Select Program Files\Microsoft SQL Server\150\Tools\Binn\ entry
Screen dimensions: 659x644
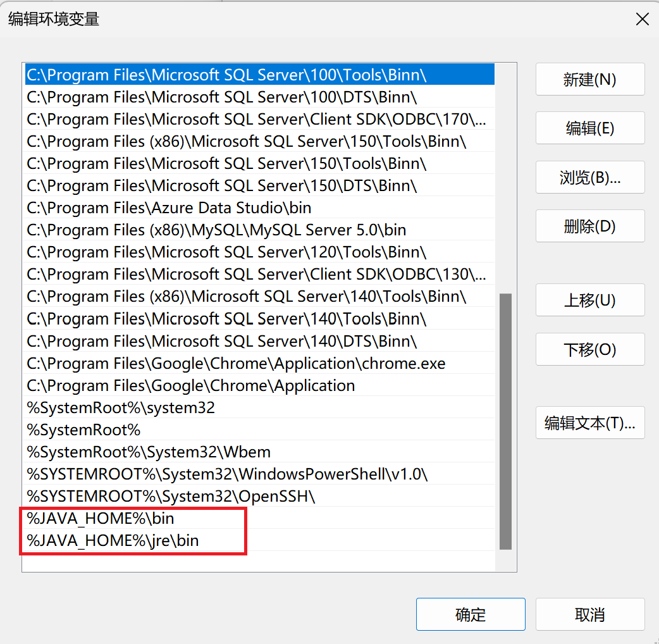[260, 163]
